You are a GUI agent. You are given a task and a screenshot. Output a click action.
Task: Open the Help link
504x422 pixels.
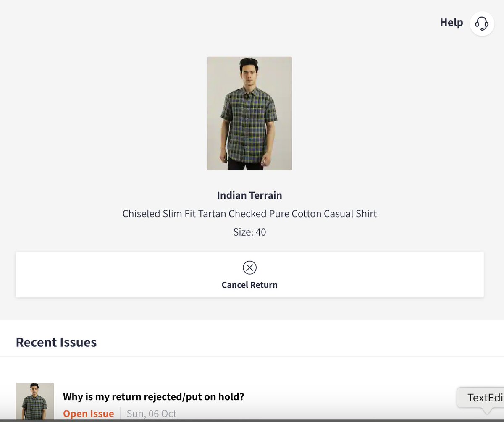pos(451,22)
